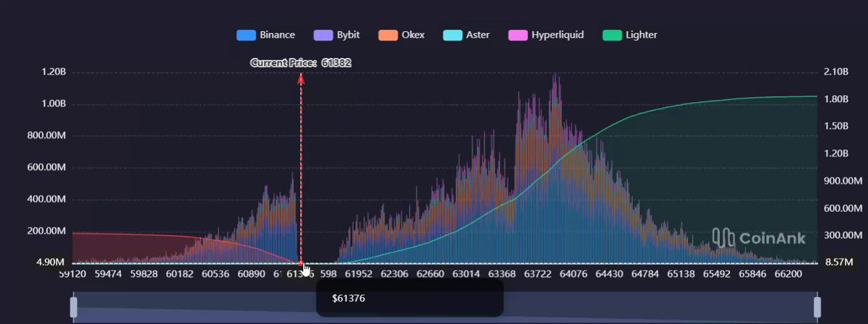Click the 1.50B right axis label
This screenshot has height=324, width=868.
pyautogui.click(x=835, y=127)
